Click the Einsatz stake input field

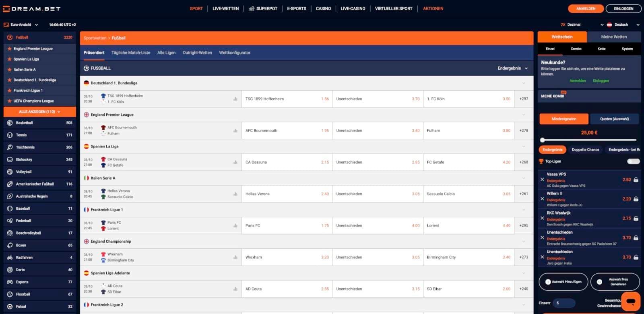[x=563, y=303]
